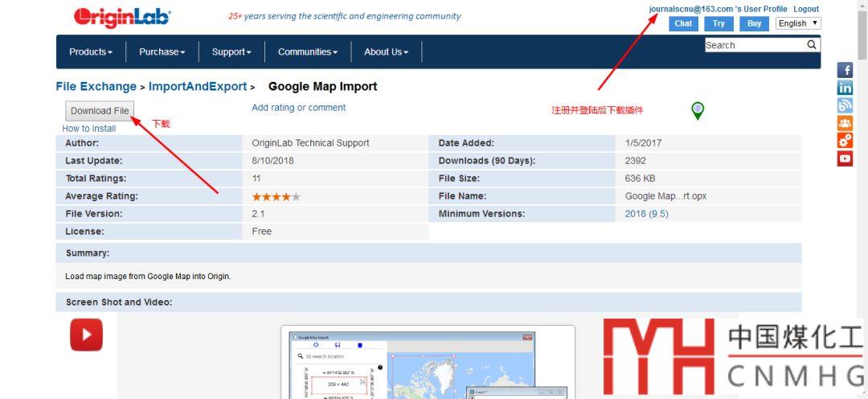868x399 pixels.
Task: Click Add rating or comment link
Action: click(298, 108)
